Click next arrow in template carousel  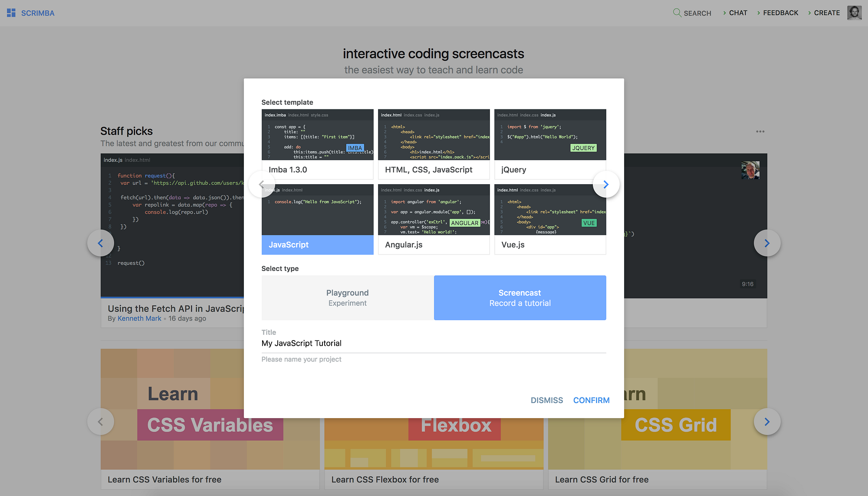(606, 185)
